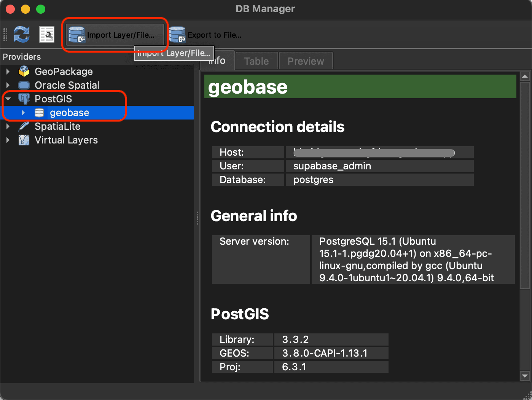This screenshot has height=400, width=532.
Task: Switch to the Table tab
Action: pos(256,61)
